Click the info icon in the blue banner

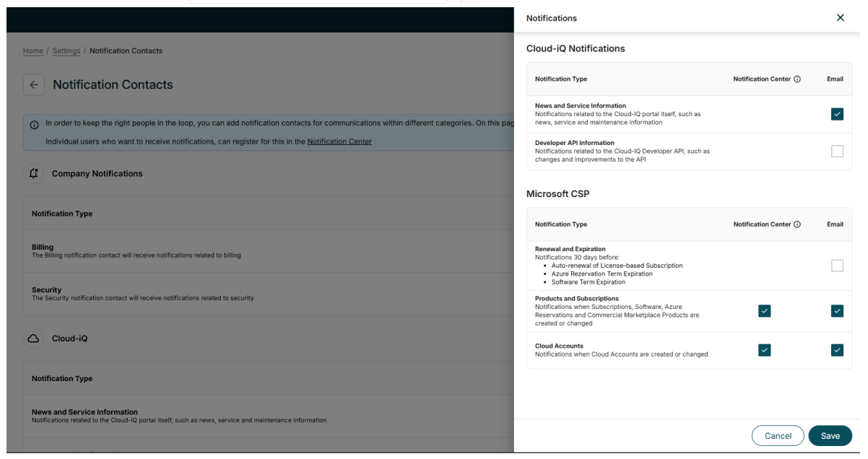pyautogui.click(x=34, y=124)
